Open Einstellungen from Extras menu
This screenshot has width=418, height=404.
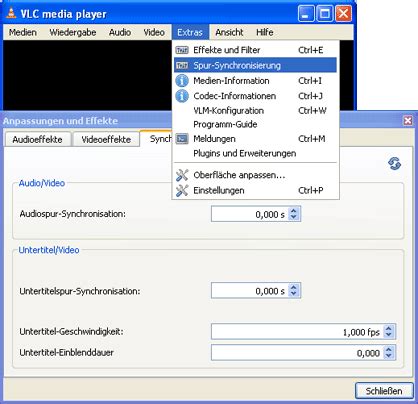click(x=255, y=190)
